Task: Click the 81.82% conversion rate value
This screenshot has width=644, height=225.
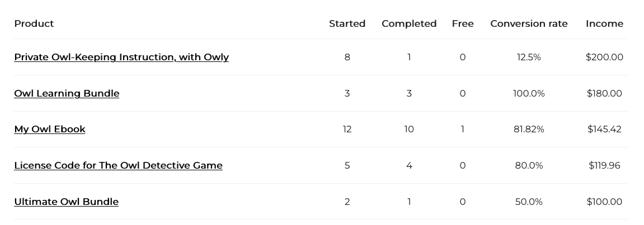Action: pos(529,129)
